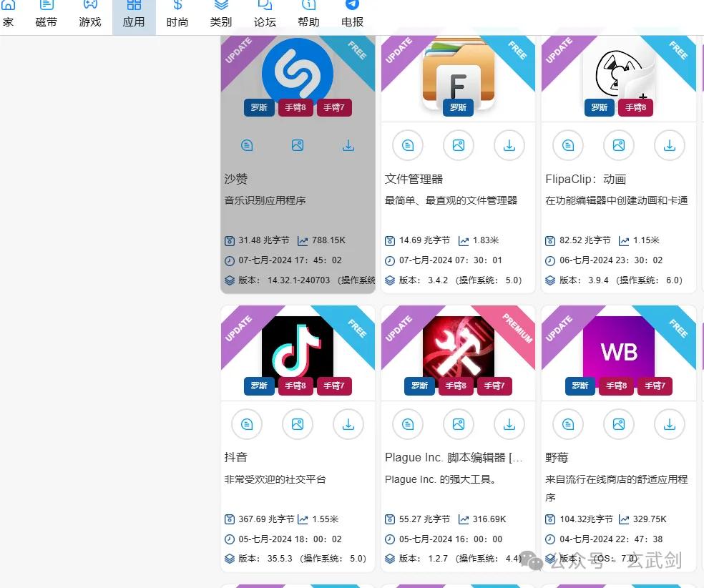Click the folder app logo of 文件管理器

click(459, 72)
